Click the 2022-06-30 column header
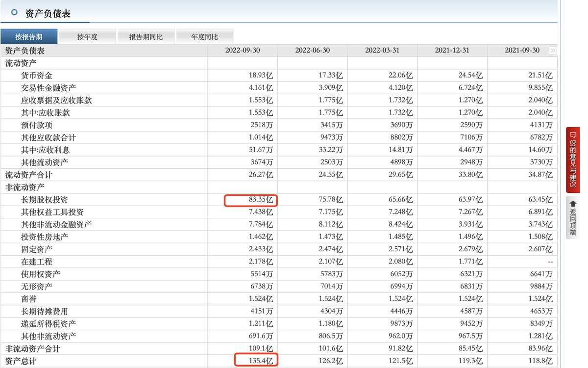 coord(313,51)
